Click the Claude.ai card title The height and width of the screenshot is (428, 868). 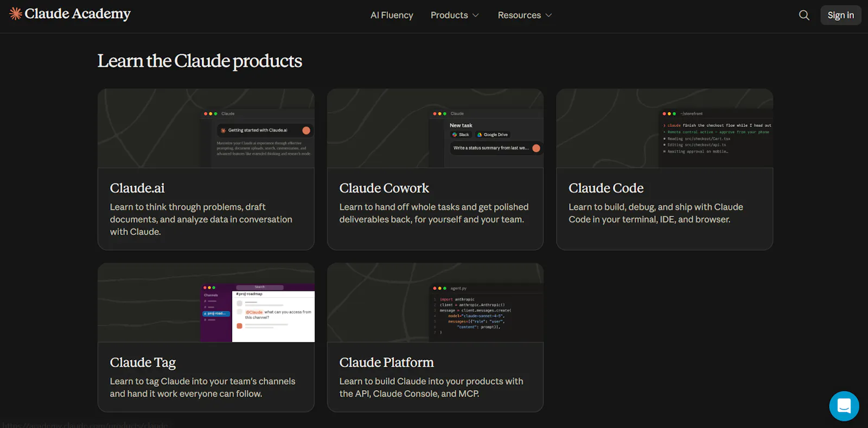(137, 188)
